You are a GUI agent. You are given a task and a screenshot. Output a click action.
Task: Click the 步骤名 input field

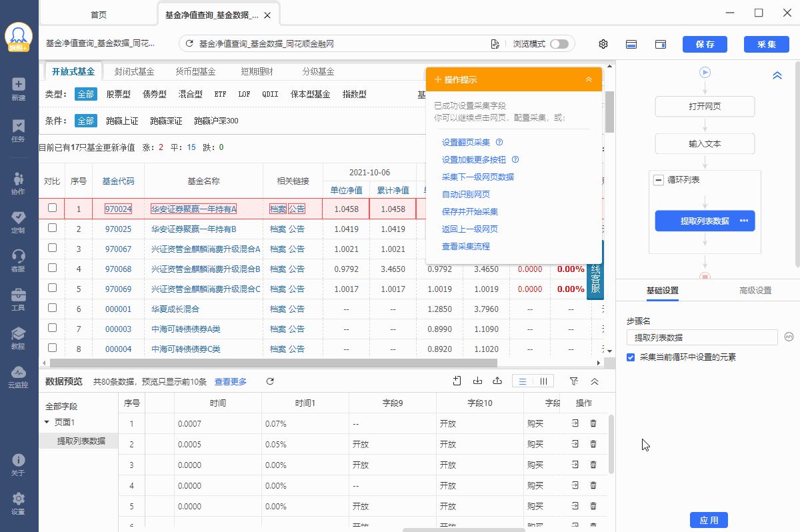pyautogui.click(x=702, y=337)
